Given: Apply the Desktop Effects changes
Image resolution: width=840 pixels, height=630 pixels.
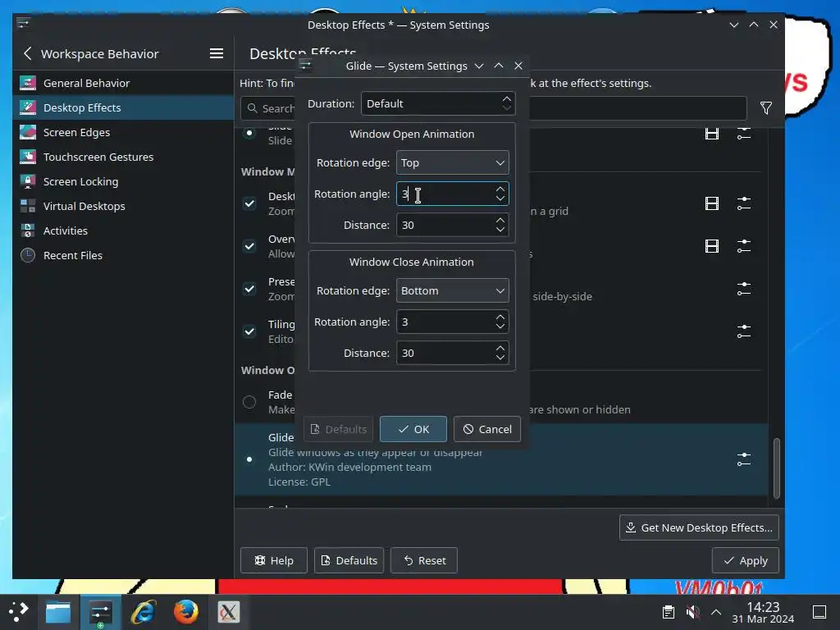Looking at the screenshot, I should pos(745,560).
